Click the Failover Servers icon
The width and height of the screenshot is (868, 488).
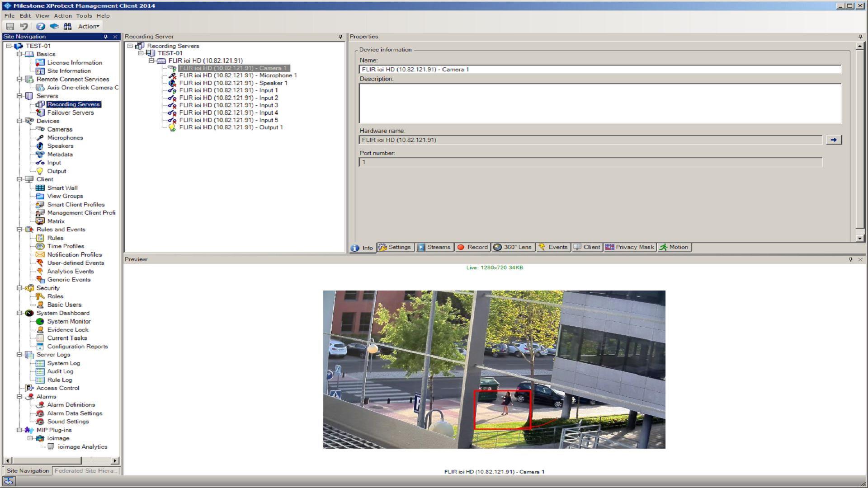tap(40, 113)
